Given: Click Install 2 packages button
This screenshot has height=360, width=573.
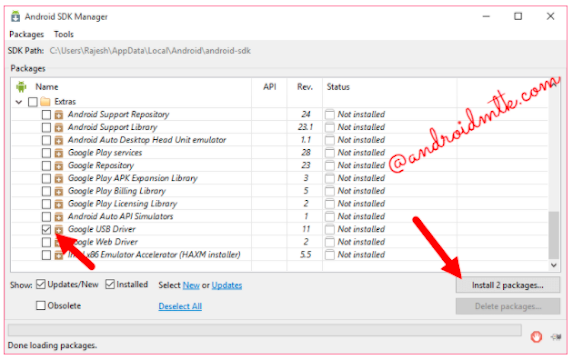Looking at the screenshot, I should pos(508,285).
